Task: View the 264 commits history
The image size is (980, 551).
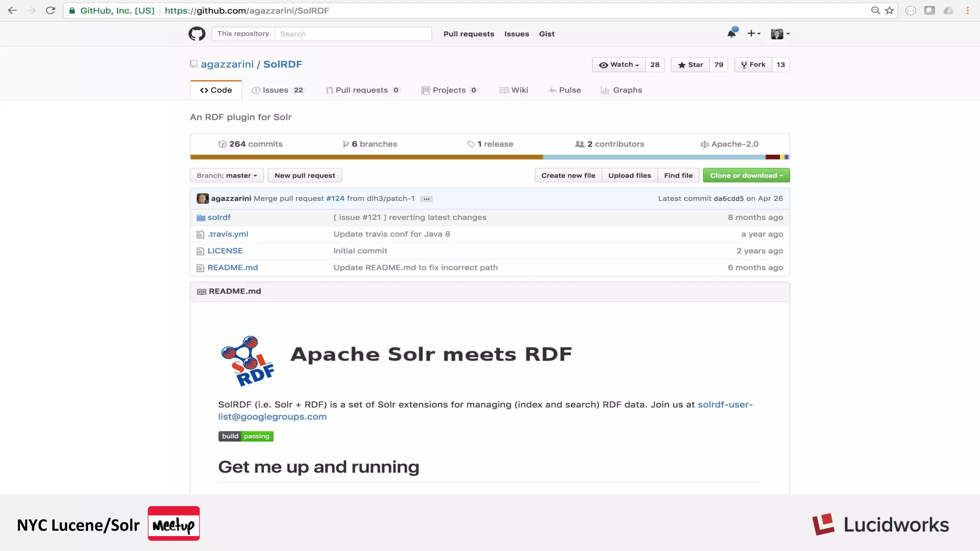Action: click(x=250, y=144)
